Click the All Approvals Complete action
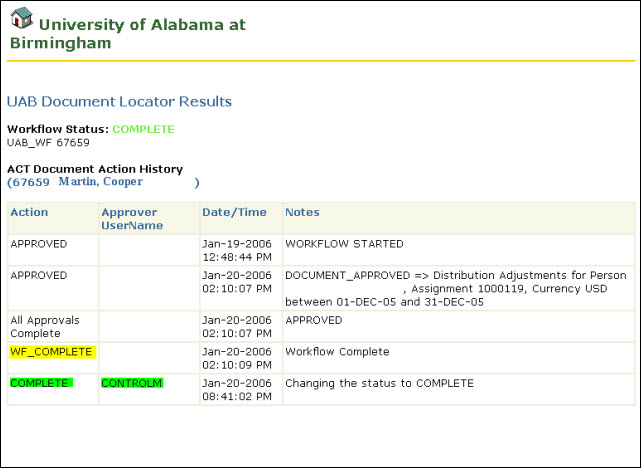The image size is (641, 468). 45,327
